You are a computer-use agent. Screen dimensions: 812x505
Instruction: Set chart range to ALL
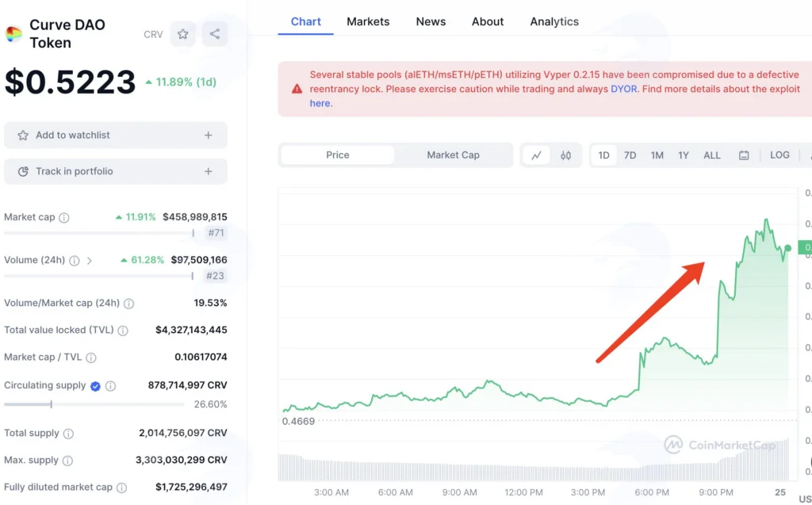pyautogui.click(x=712, y=155)
